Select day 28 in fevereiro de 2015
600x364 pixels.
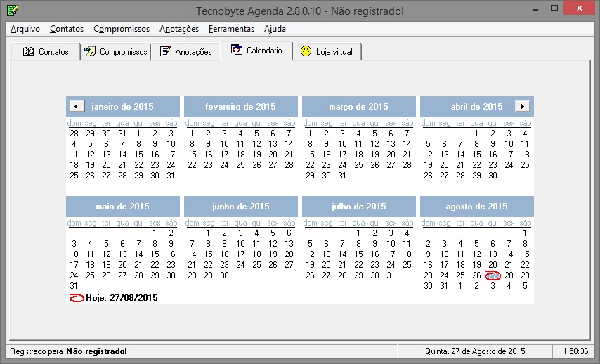click(289, 165)
